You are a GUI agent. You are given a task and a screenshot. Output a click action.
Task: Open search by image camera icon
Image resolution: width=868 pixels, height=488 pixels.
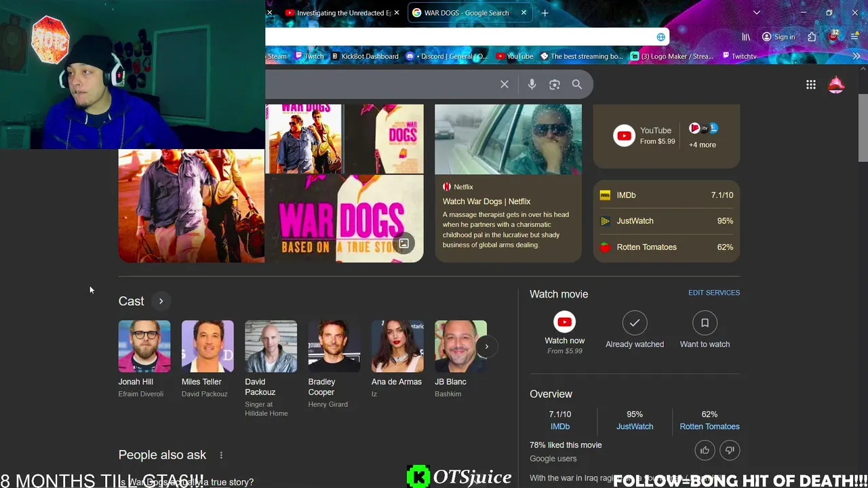coord(555,85)
